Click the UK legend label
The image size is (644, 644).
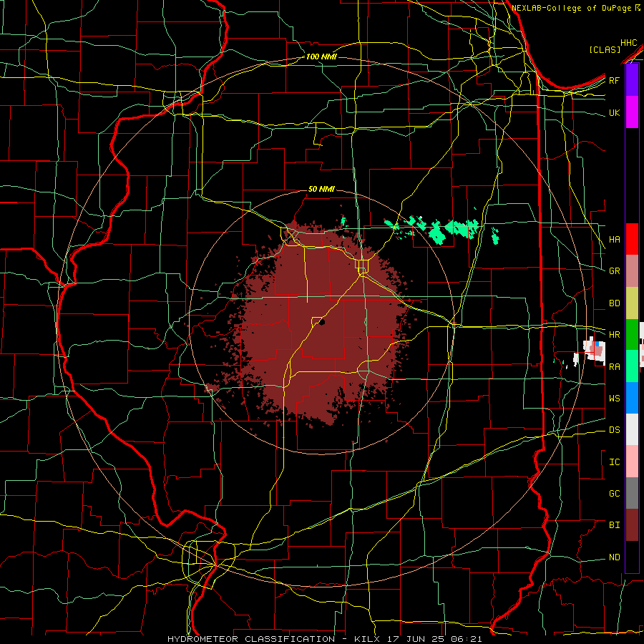[614, 112]
